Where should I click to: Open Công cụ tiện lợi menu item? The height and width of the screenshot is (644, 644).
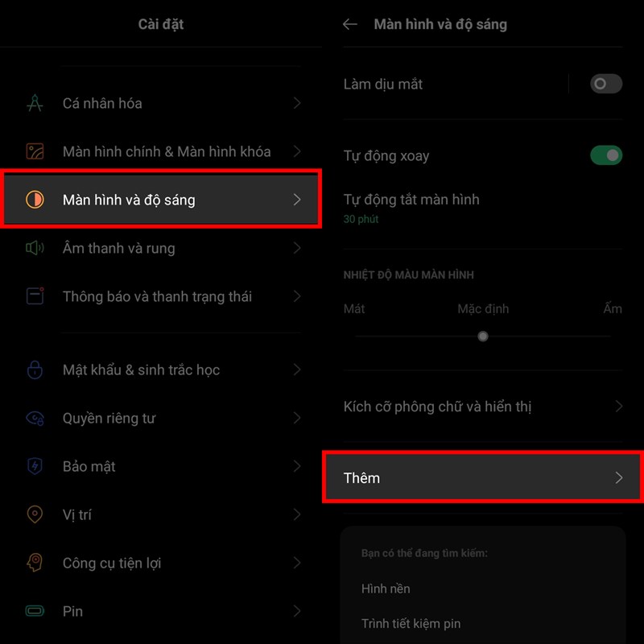(x=161, y=563)
